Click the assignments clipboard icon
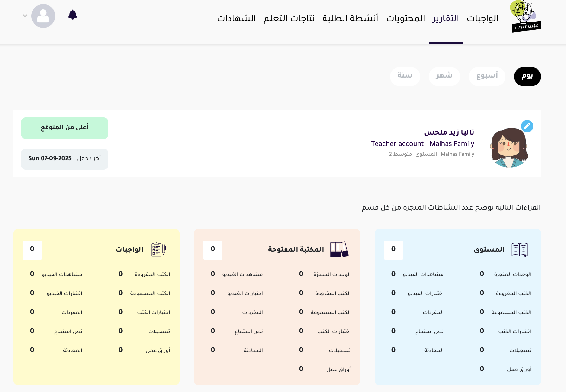 (158, 250)
